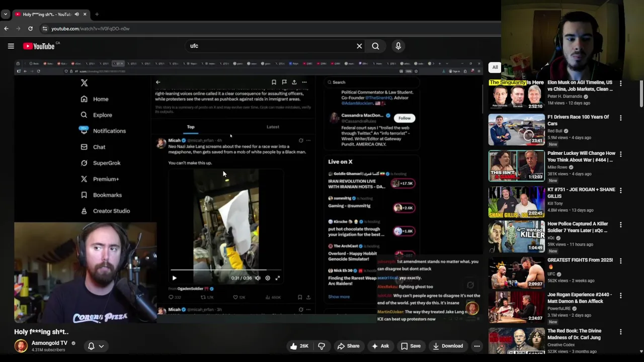This screenshot has width=644, height=362.
Task: Open Explore in X sidebar
Action: tap(97, 115)
